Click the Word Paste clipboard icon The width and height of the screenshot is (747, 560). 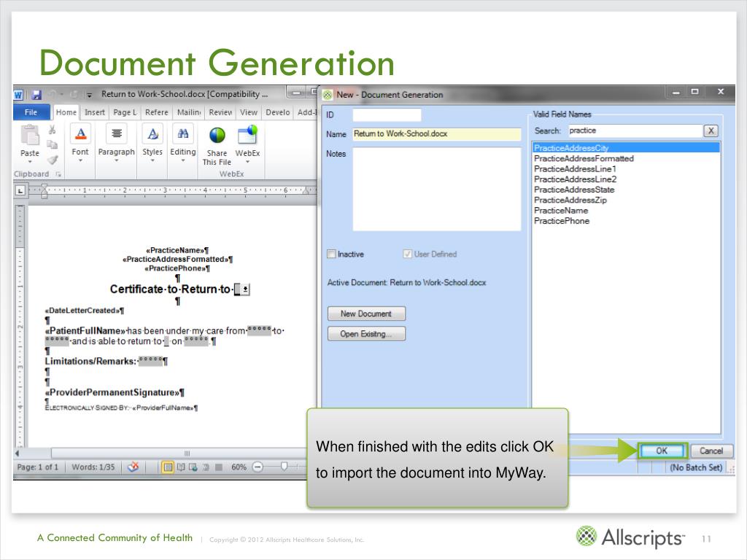coord(29,135)
